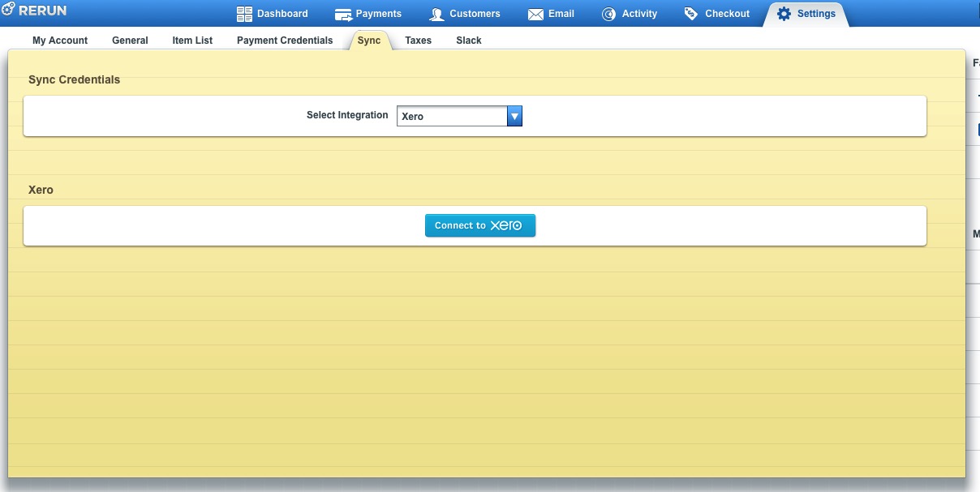The image size is (980, 492).
Task: Open the Item List tab
Action: [192, 41]
